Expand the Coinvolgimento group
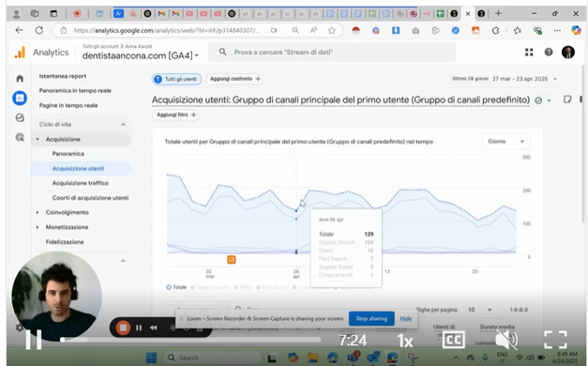 (37, 212)
